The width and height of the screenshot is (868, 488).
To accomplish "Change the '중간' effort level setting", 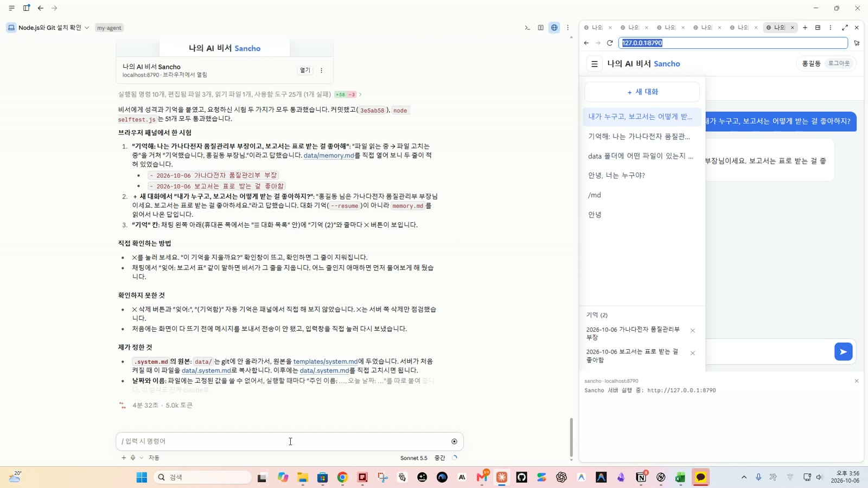I will click(440, 458).
